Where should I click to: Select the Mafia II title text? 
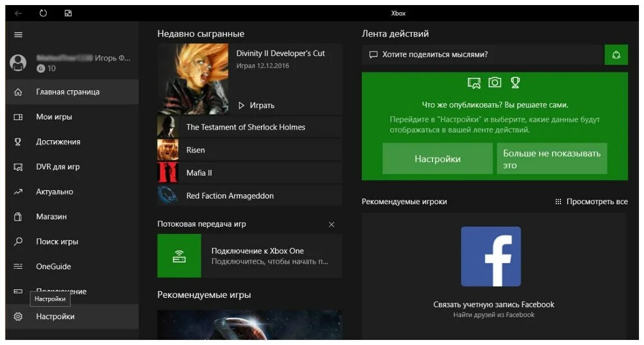[x=199, y=173]
